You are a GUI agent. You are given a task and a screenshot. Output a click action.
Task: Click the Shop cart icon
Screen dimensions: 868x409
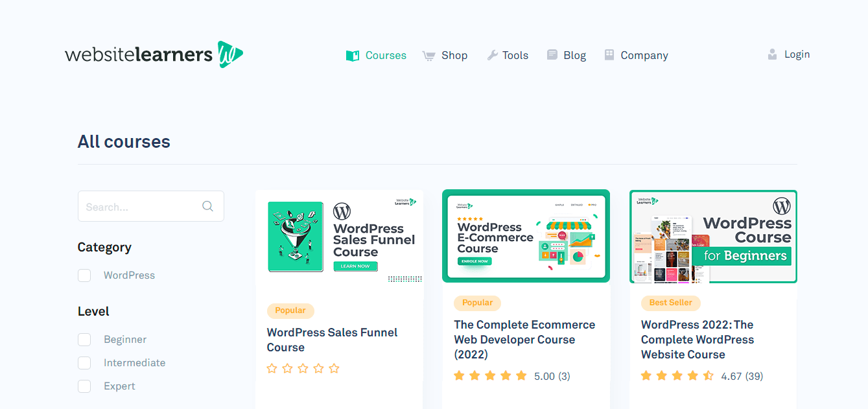[x=428, y=56]
